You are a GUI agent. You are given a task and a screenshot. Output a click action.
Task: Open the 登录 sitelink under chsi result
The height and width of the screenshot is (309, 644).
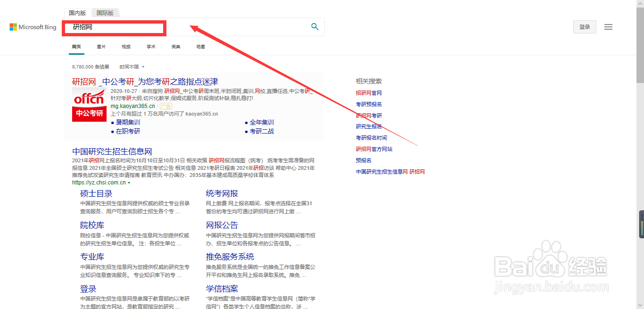(88, 289)
